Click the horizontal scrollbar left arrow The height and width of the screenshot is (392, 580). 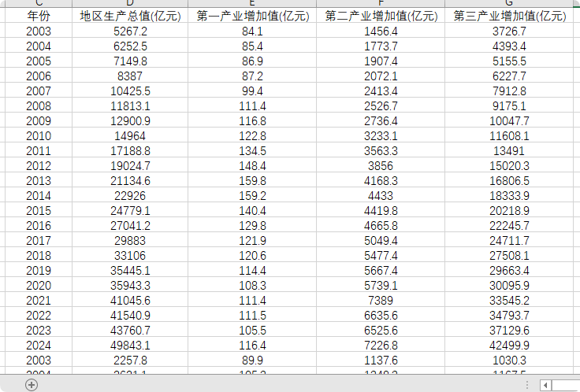[x=545, y=386]
